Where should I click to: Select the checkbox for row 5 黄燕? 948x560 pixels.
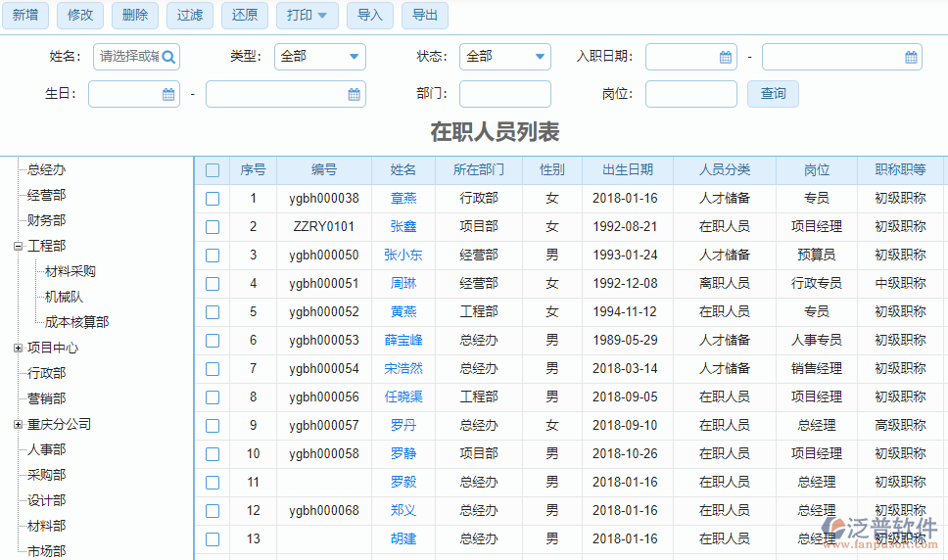tap(213, 312)
